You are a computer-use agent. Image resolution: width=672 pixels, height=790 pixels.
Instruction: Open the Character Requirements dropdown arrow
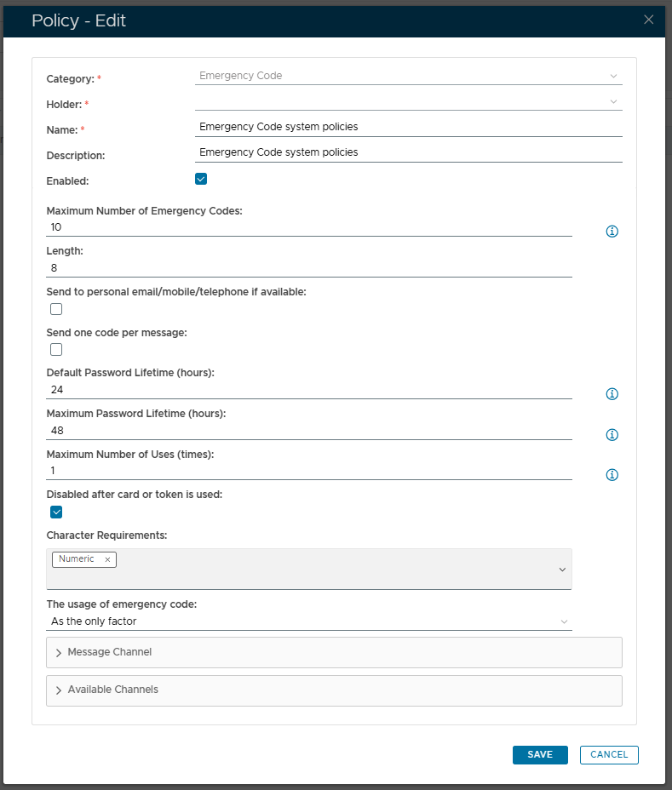[x=562, y=570]
